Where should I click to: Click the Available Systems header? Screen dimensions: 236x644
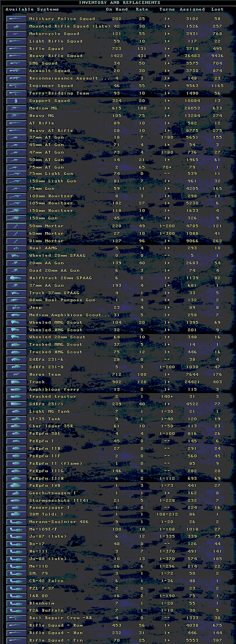point(32,9)
